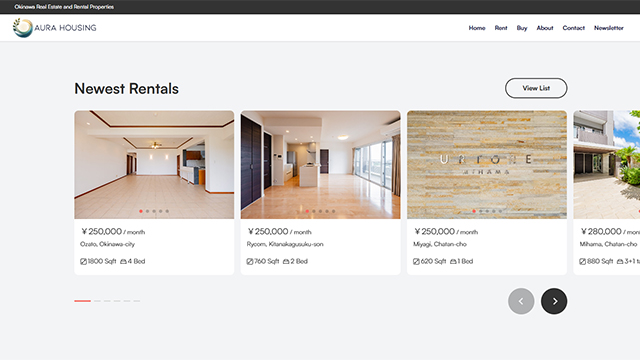
Task: Click the View List button
Action: pos(536,88)
